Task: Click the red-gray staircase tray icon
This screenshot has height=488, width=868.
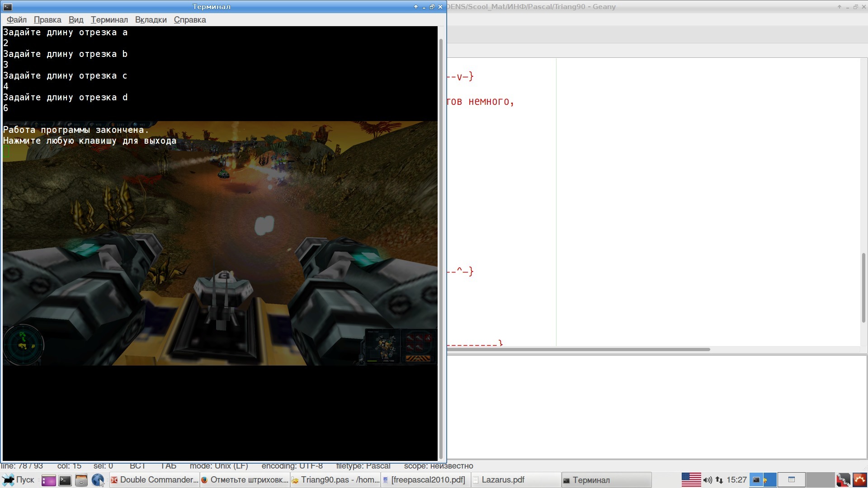Action: click(x=843, y=480)
